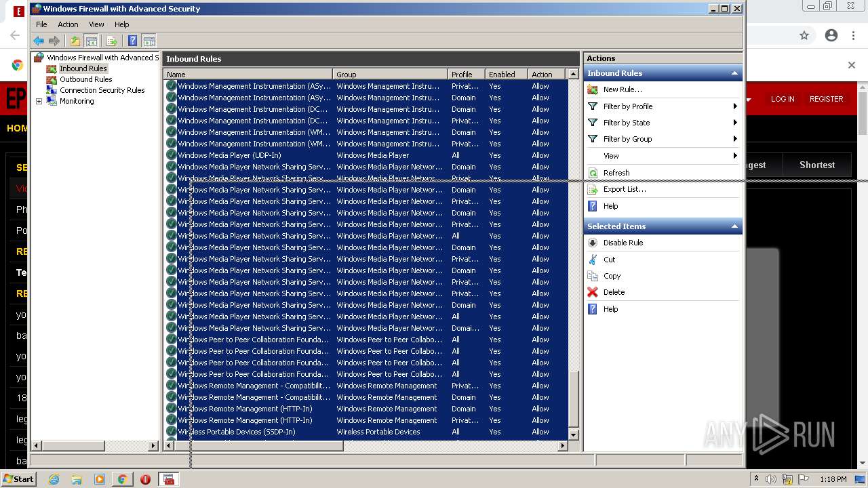This screenshot has height=488, width=868.
Task: Sort the list by the Enabled column header
Action: pyautogui.click(x=507, y=75)
